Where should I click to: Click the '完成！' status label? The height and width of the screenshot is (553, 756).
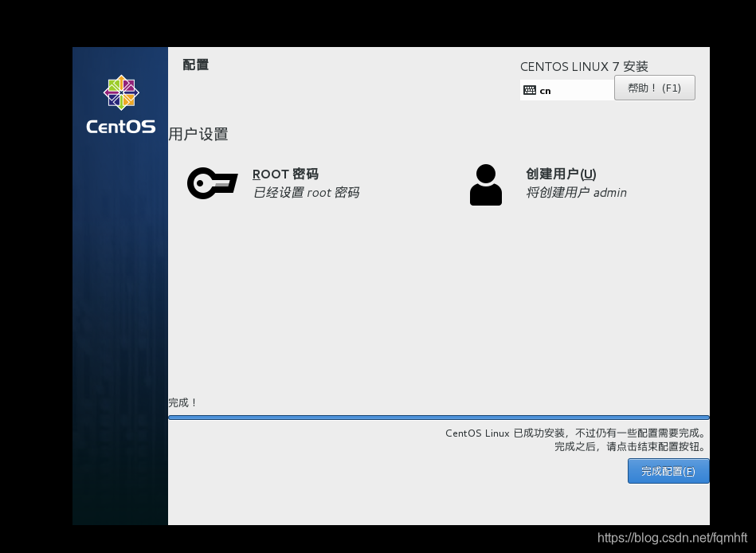tap(182, 402)
